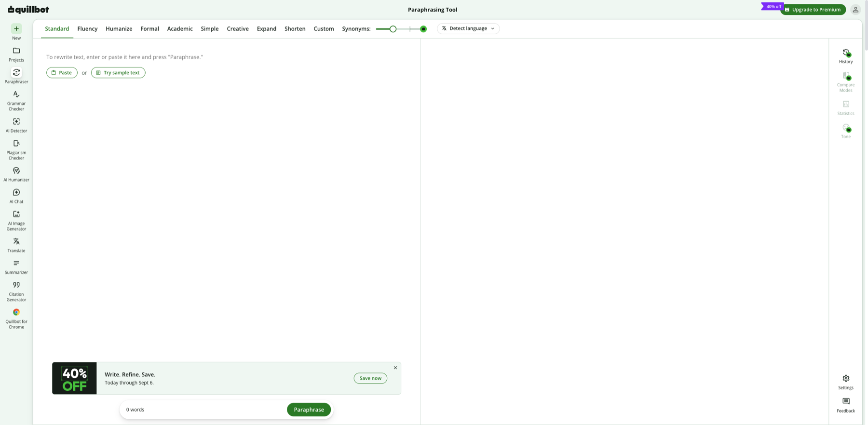The height and width of the screenshot is (425, 868).
Task: Open the user account profile icon
Action: (x=855, y=10)
